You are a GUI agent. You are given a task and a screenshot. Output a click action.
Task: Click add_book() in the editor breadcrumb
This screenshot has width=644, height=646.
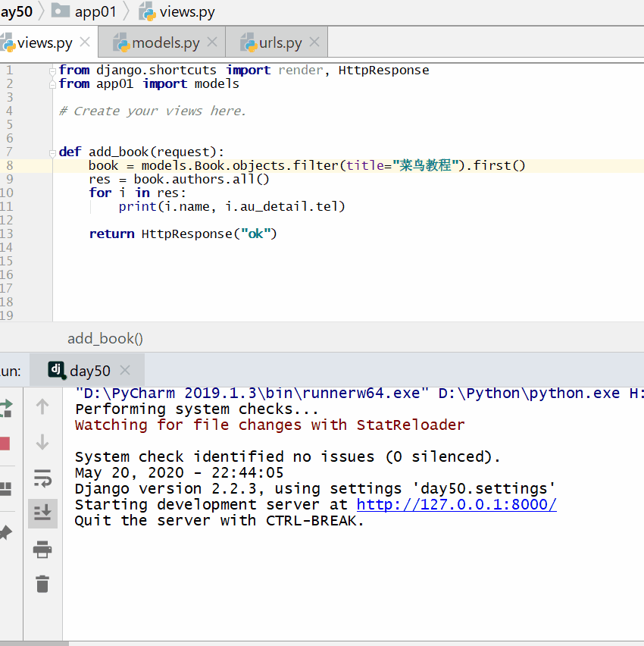pyautogui.click(x=105, y=339)
